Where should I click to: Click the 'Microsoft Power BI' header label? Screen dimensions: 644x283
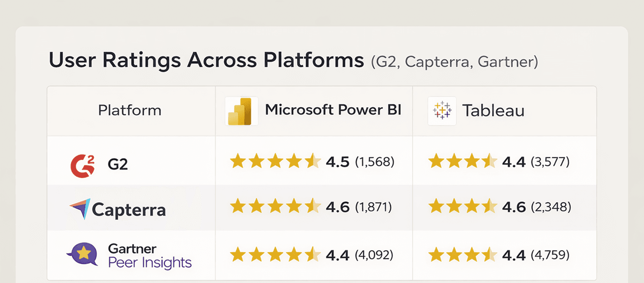click(x=333, y=110)
